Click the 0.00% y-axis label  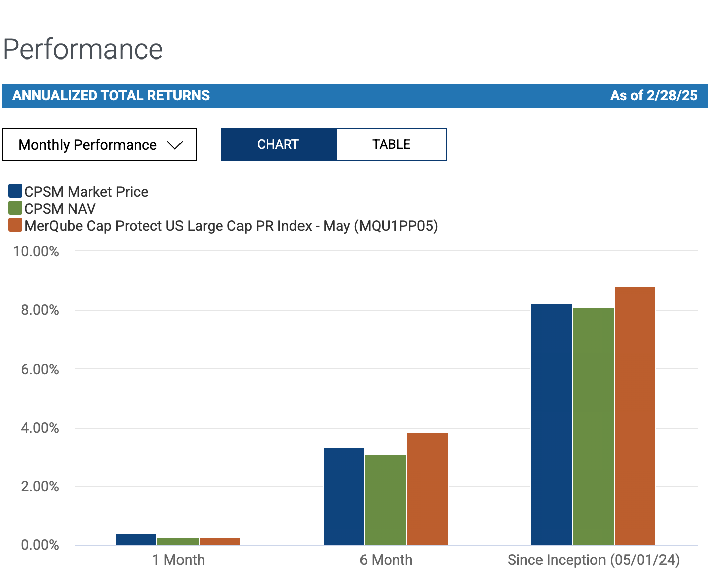pyautogui.click(x=40, y=545)
